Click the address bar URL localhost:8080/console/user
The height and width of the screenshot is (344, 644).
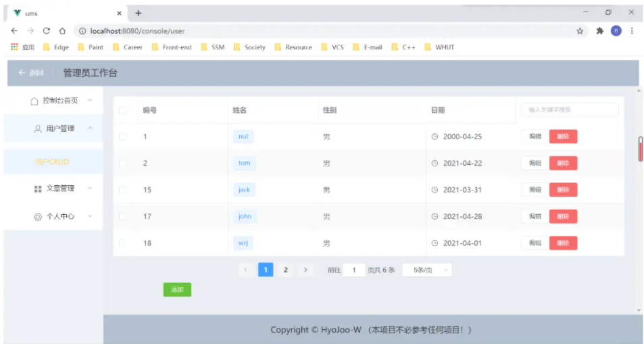pyautogui.click(x=137, y=31)
